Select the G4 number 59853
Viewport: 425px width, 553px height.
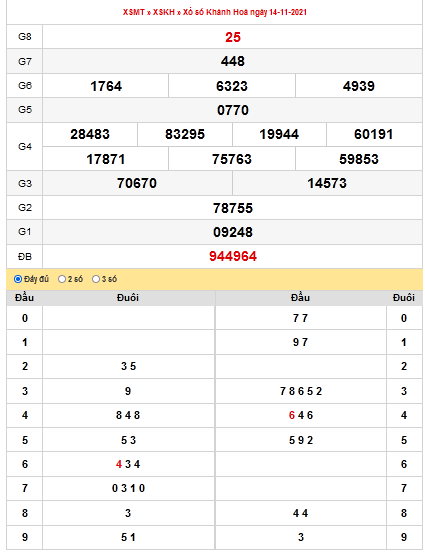pyautogui.click(x=359, y=159)
